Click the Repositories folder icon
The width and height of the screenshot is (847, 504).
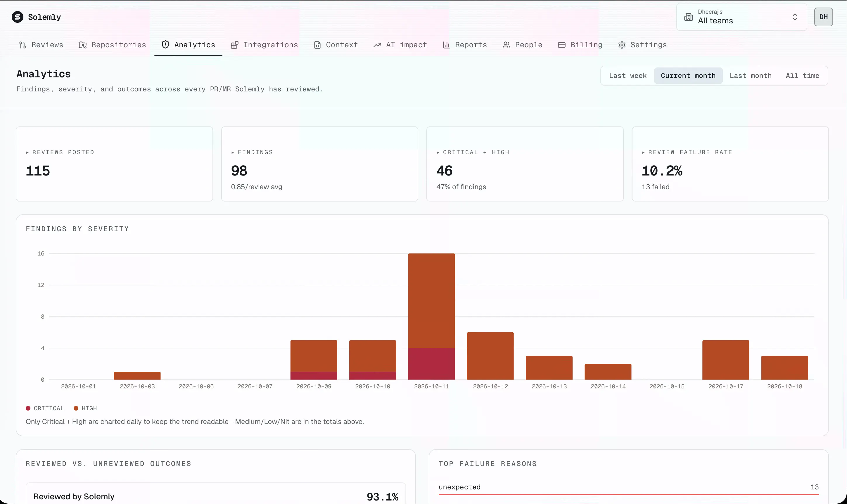point(83,45)
